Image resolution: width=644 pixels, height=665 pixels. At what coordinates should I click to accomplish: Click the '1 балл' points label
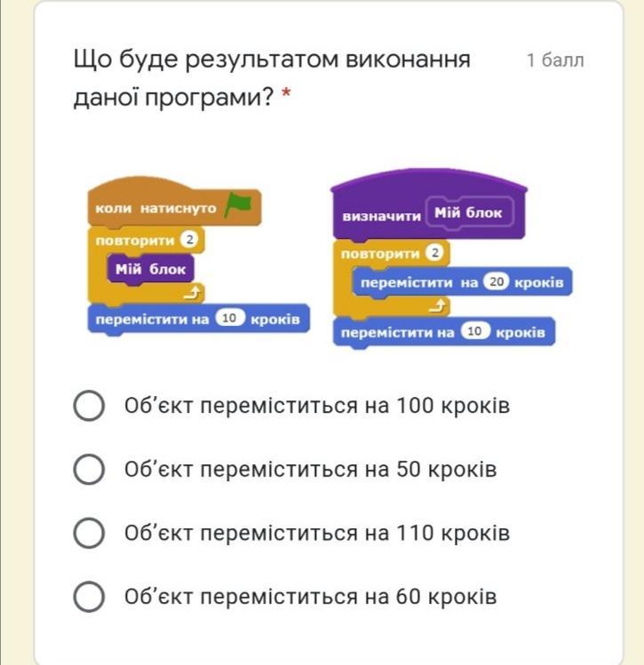pos(555,60)
